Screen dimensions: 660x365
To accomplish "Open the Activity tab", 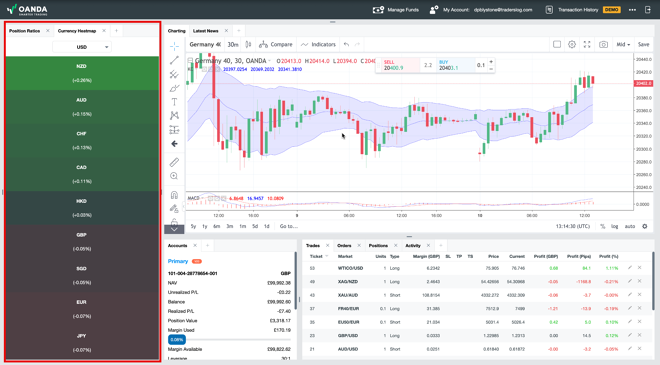I will tap(412, 245).
